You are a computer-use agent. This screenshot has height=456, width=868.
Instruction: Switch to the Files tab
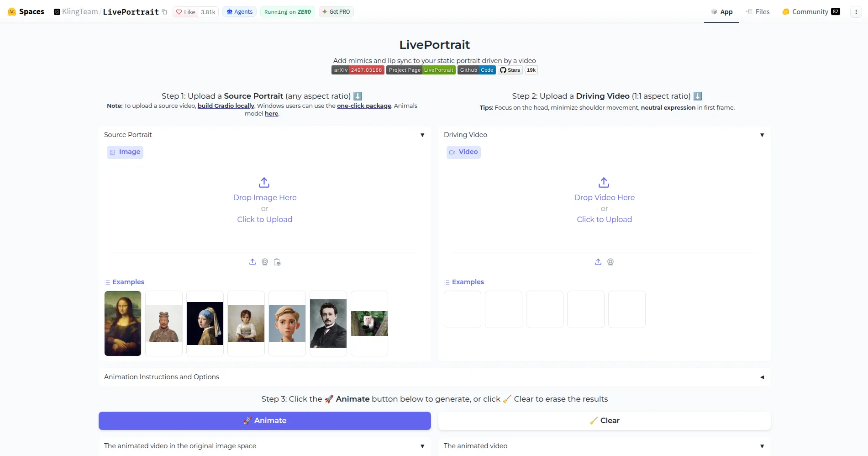[758, 12]
